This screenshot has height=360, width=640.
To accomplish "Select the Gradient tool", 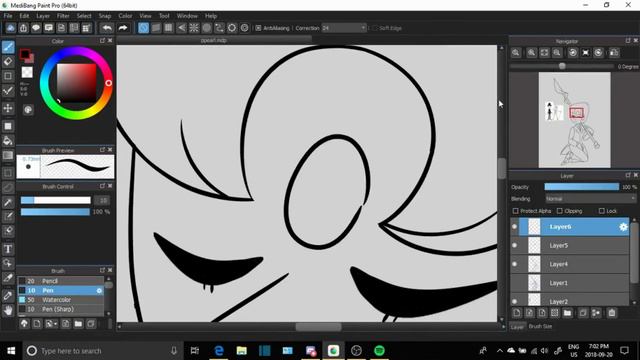I will click(x=8, y=156).
